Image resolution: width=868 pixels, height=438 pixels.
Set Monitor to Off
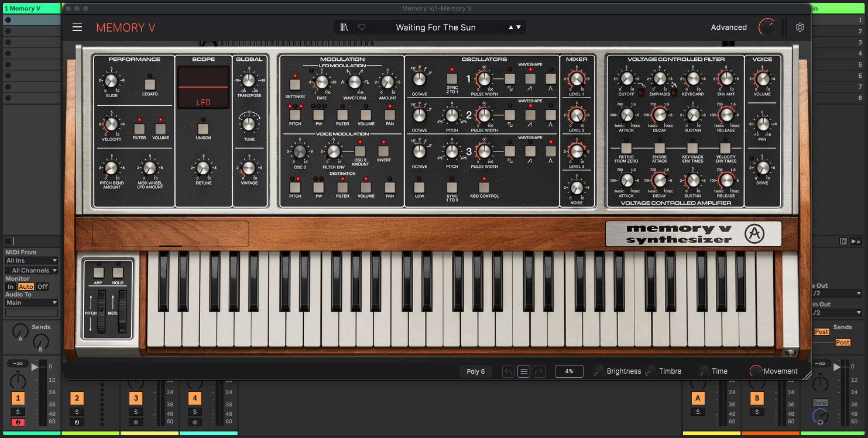click(x=43, y=287)
